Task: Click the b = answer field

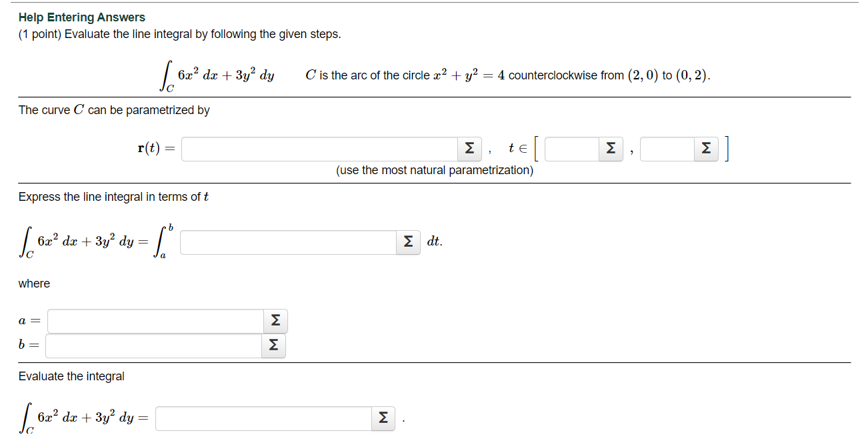Action: pos(153,346)
